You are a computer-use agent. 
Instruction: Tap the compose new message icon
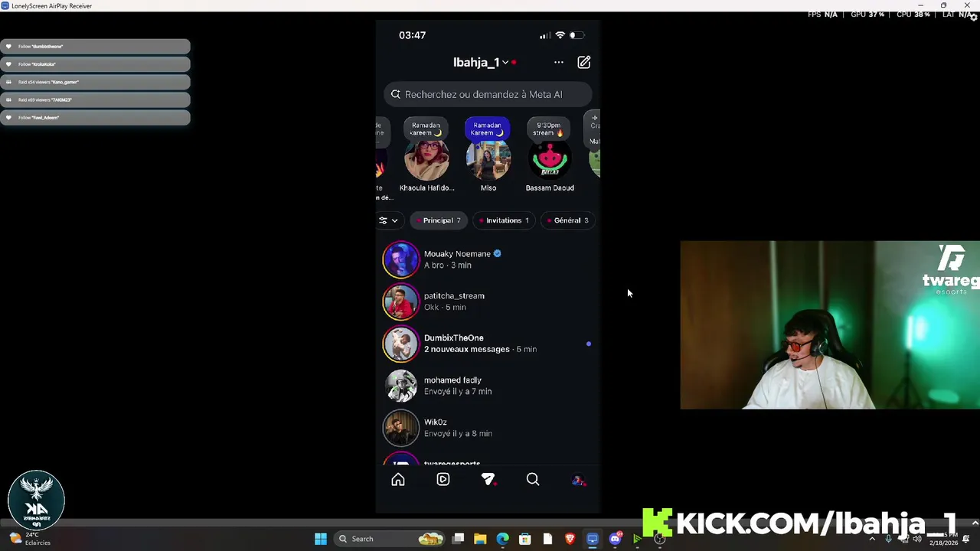pos(583,62)
